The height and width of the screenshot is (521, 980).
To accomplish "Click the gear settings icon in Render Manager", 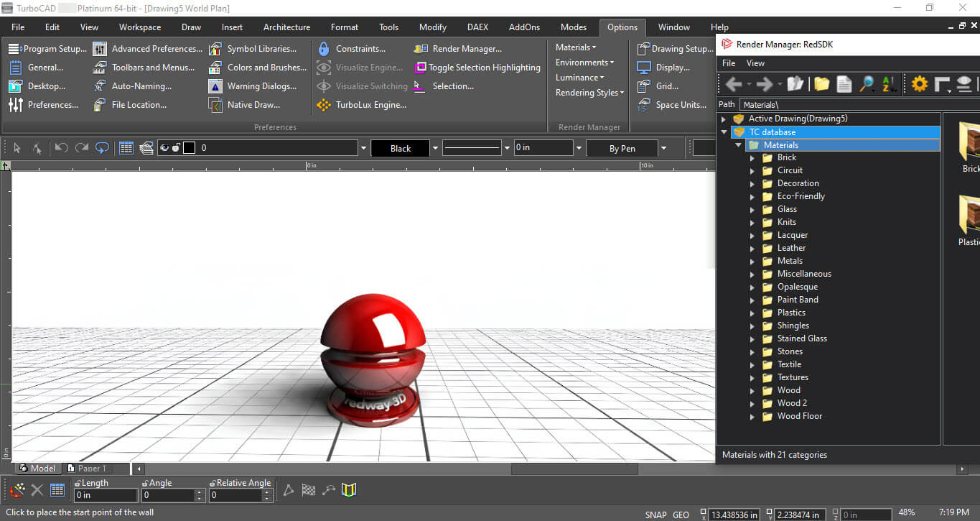I will (919, 84).
